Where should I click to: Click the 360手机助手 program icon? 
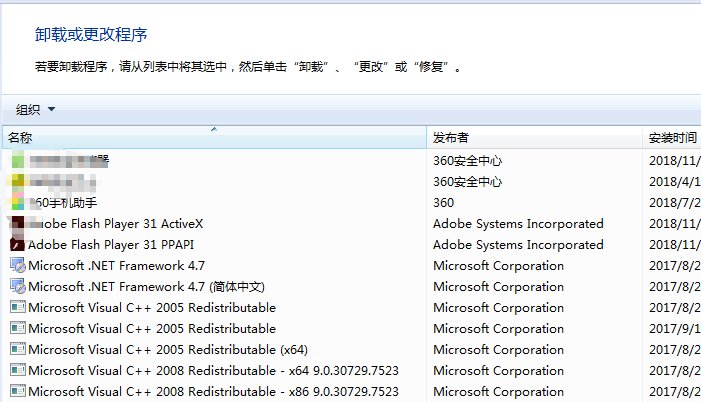pyautogui.click(x=18, y=202)
